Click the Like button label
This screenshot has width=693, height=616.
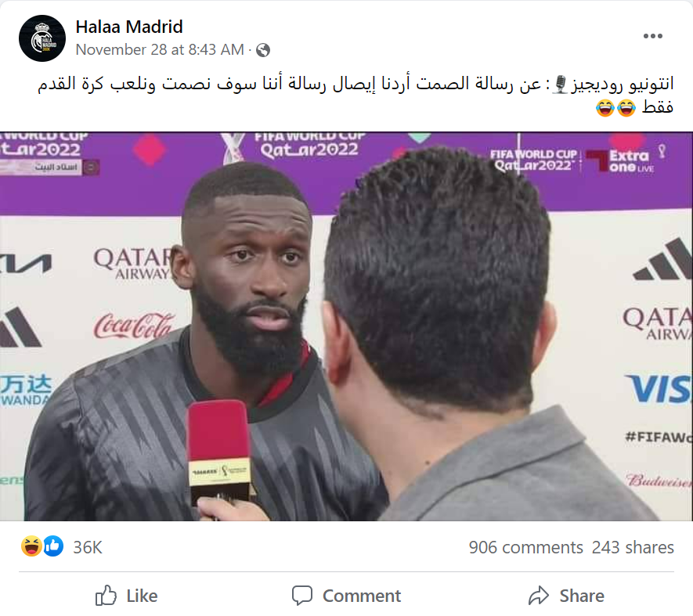(x=142, y=596)
